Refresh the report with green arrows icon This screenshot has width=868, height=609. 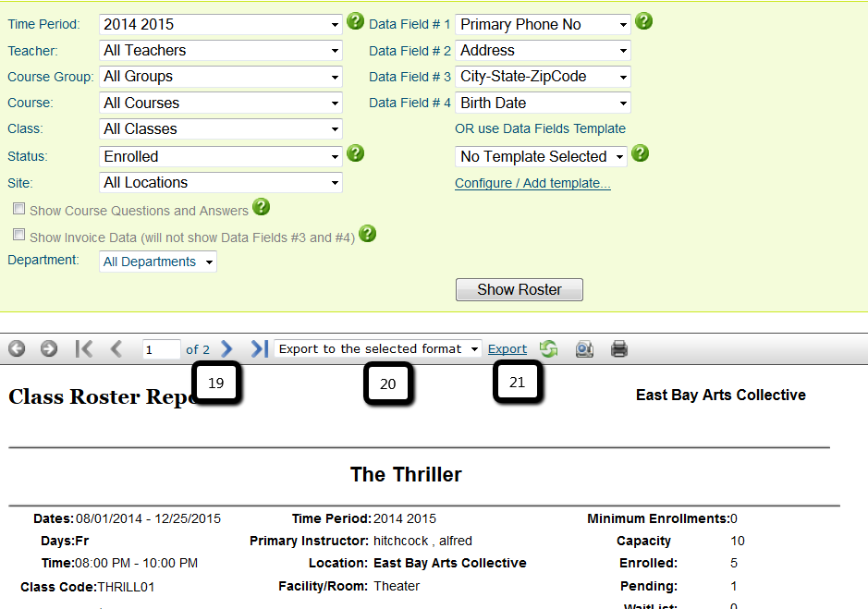click(x=549, y=348)
